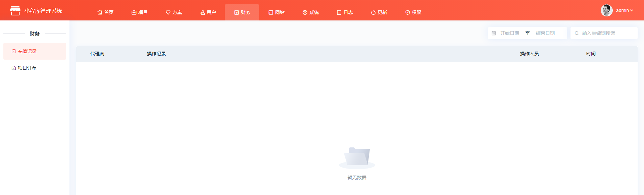The height and width of the screenshot is (195, 644).
Task: Set the 结束日期 end date field
Action: [x=545, y=33]
